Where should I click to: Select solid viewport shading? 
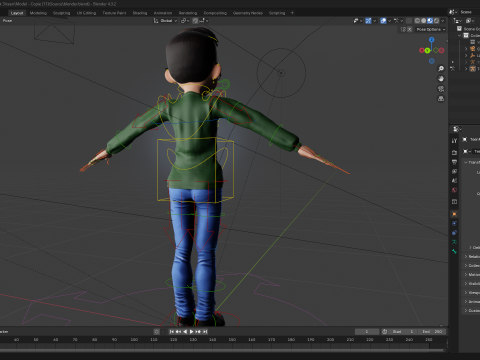(x=424, y=21)
